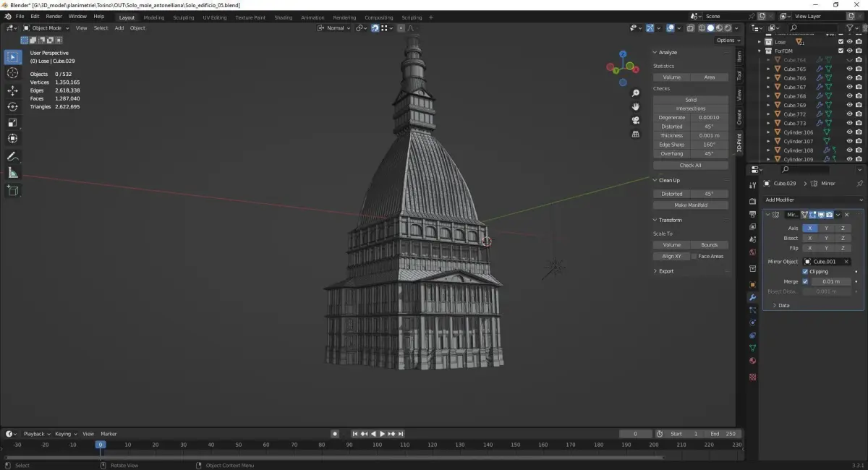Click the Volume statistics button
This screenshot has width=868, height=470.
pos(672,77)
